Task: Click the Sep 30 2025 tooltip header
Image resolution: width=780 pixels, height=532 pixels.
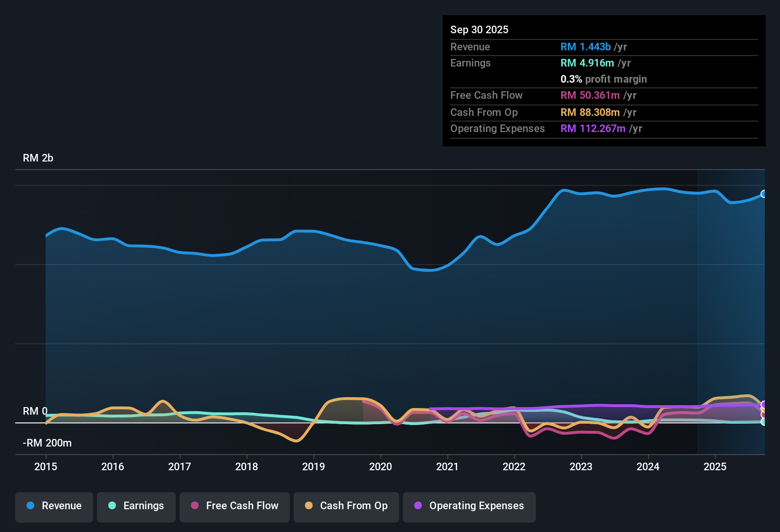Action: [479, 29]
